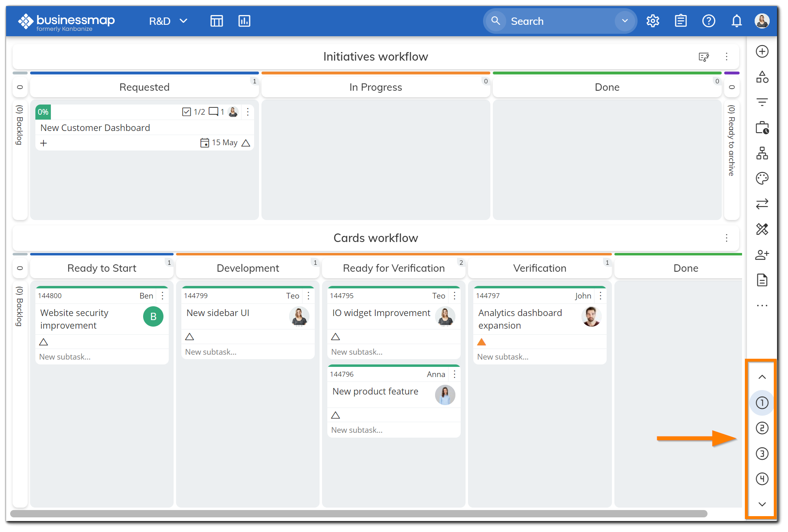Open New Customer Dashboard card options menu
The height and width of the screenshot is (532, 788).
[248, 112]
